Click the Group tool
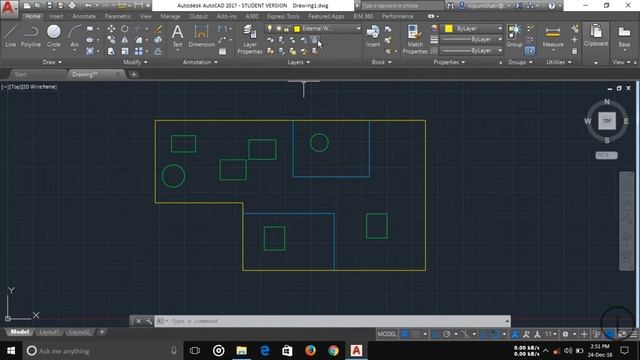This screenshot has height=360, width=640. click(514, 36)
